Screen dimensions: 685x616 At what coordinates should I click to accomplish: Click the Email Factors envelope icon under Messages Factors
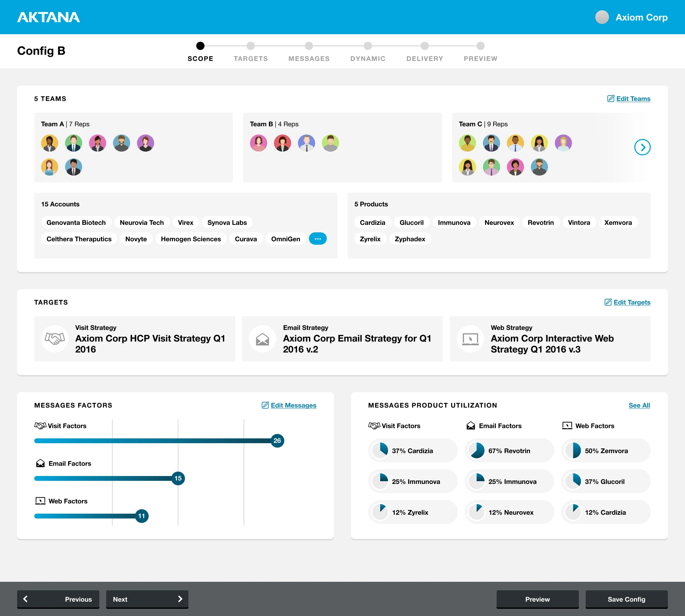coord(41,463)
